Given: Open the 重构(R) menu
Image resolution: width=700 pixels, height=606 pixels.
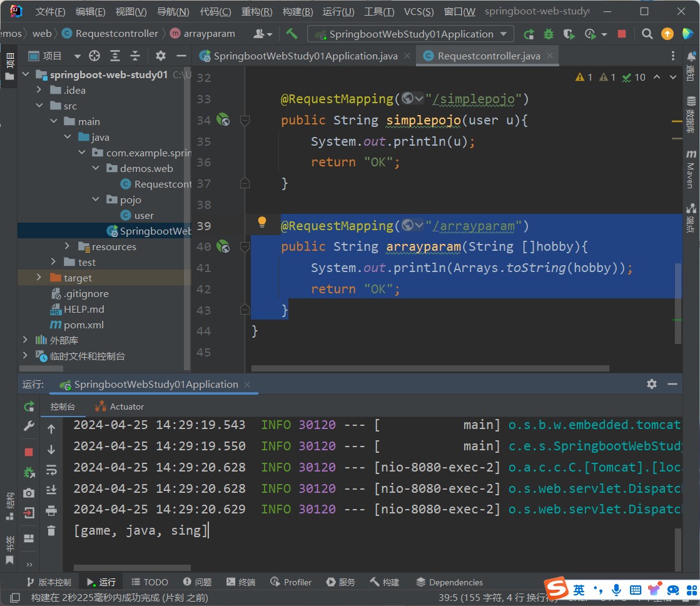Looking at the screenshot, I should click(x=256, y=12).
